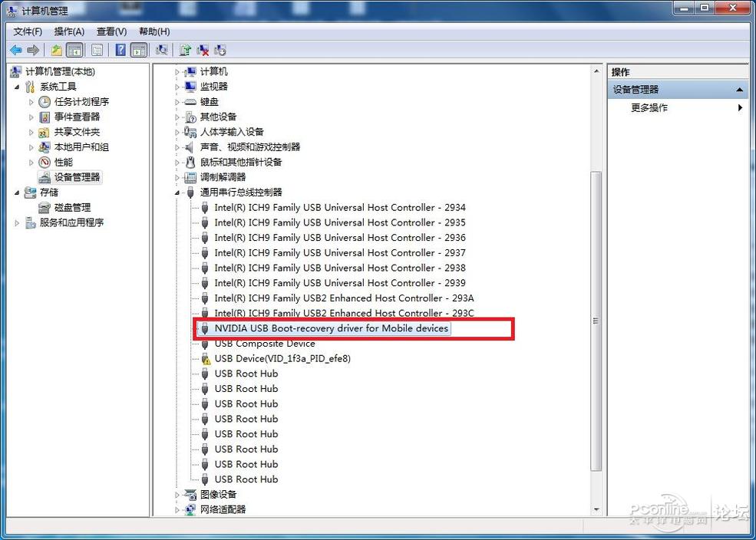Expand the 服务和应用程序 tree node

(17, 222)
